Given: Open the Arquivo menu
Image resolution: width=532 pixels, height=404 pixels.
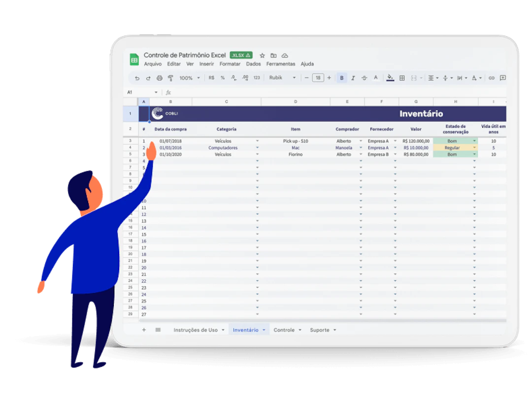Looking at the screenshot, I should [153, 64].
